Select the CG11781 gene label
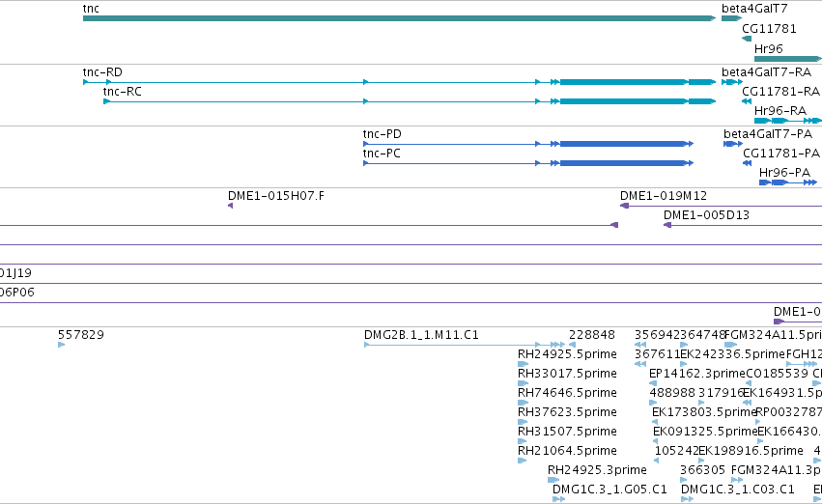 click(769, 29)
